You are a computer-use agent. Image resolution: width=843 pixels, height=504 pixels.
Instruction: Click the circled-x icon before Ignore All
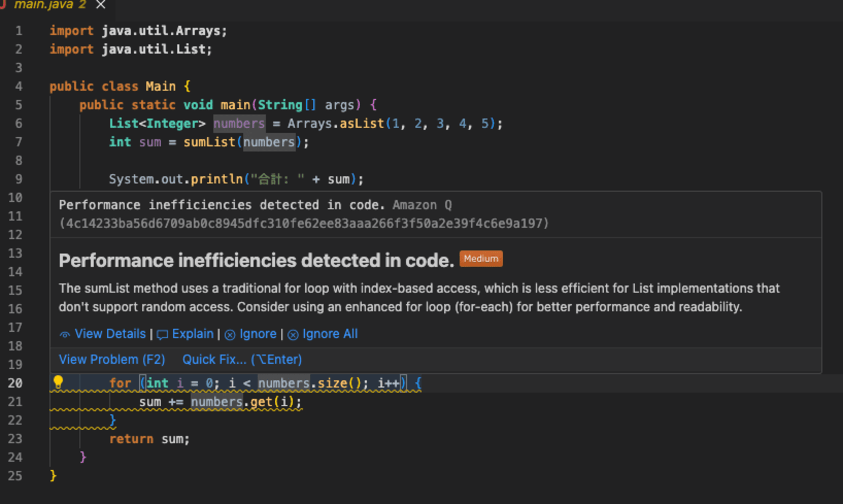click(x=293, y=335)
